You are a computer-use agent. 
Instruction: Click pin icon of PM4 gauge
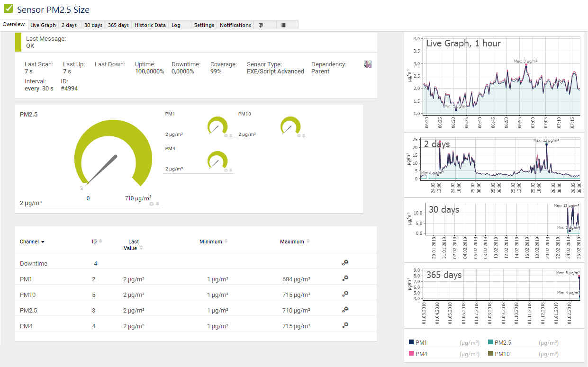(x=231, y=170)
